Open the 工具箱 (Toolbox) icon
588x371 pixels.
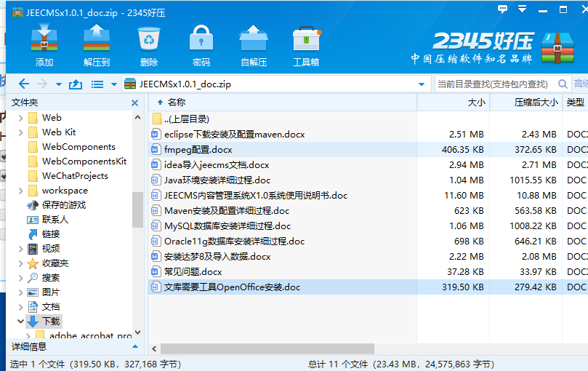point(307,39)
